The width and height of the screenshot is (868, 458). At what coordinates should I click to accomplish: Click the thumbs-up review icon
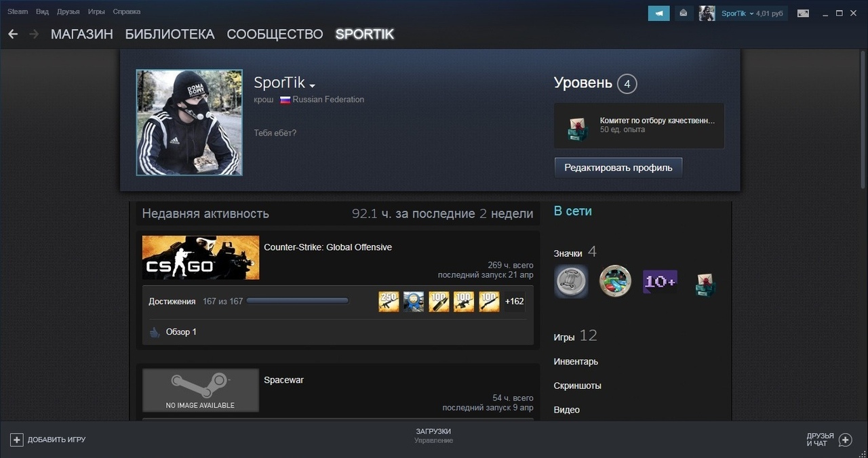tap(155, 332)
